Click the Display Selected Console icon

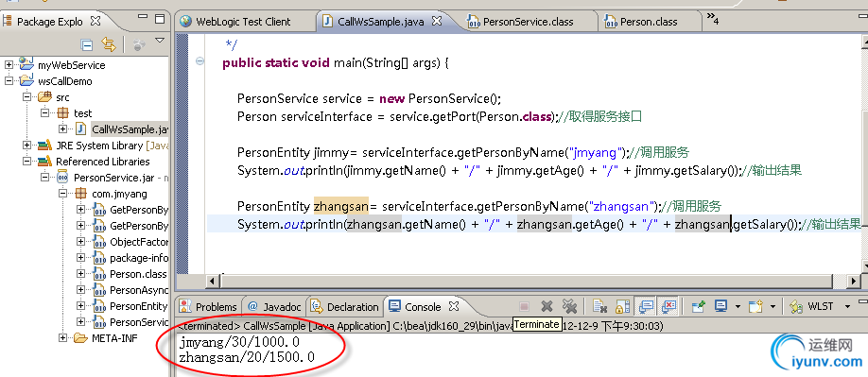[x=720, y=306]
